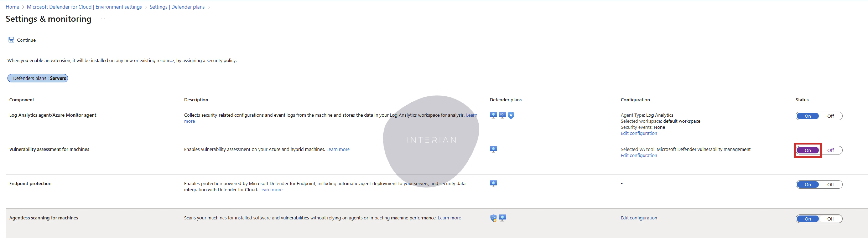Screen dimensions: 868x238
Task: Click server monitor icon in Agentless scanning row
Action: pyautogui.click(x=502, y=218)
